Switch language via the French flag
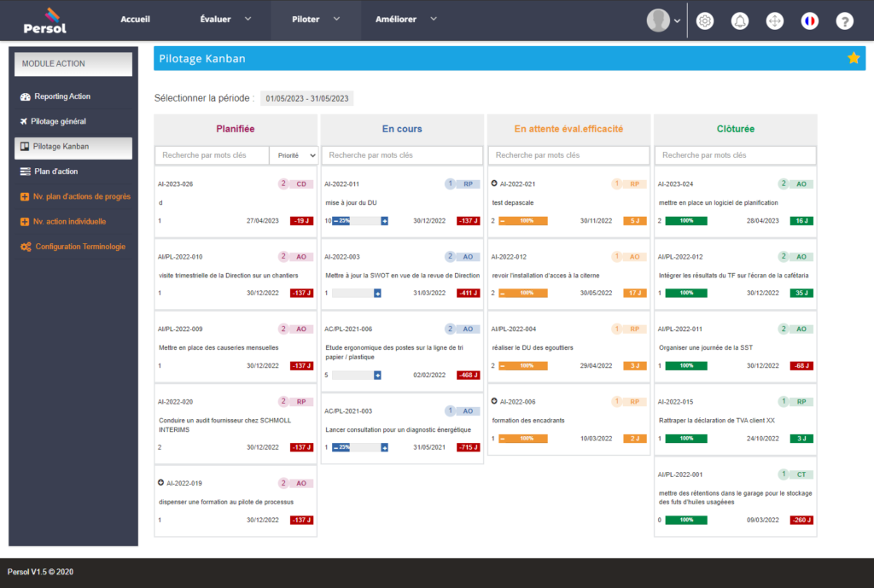This screenshot has height=588, width=874. (x=809, y=21)
